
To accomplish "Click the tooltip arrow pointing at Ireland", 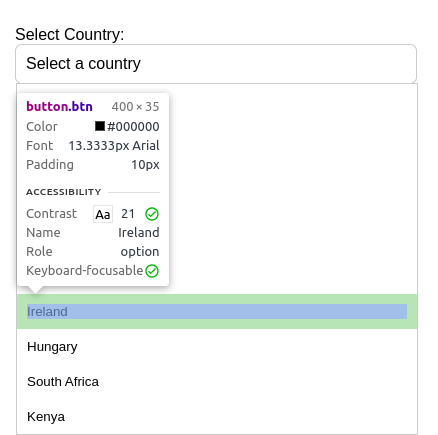I will tap(35, 290).
